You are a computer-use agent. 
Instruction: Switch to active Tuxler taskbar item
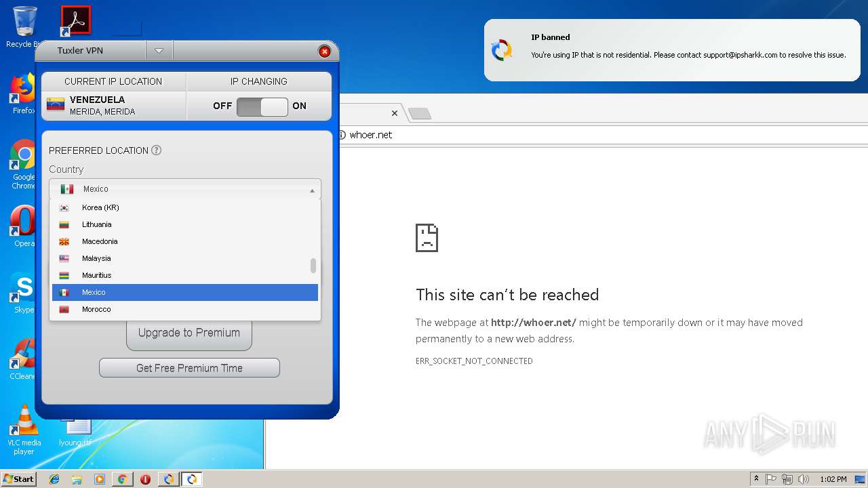pos(192,479)
